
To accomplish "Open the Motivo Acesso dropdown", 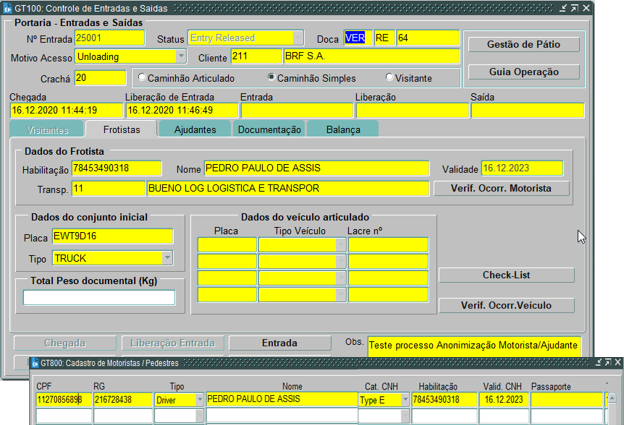I will tap(181, 57).
